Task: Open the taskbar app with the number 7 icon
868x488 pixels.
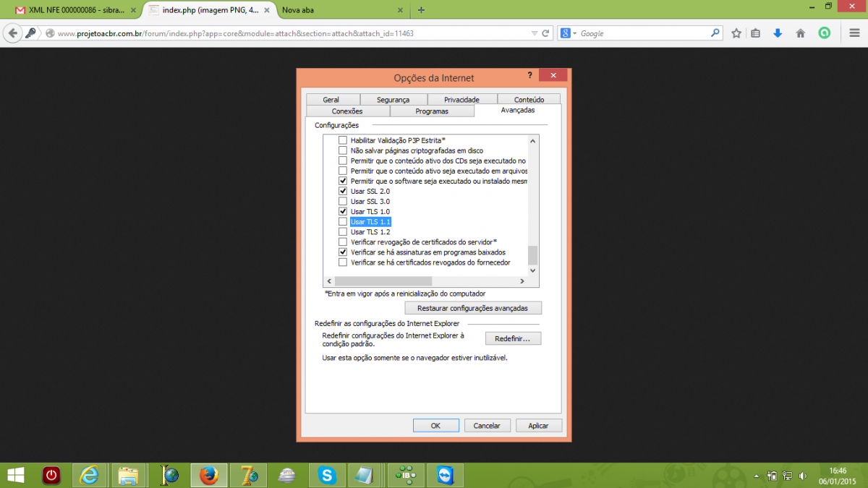Action: [x=250, y=475]
